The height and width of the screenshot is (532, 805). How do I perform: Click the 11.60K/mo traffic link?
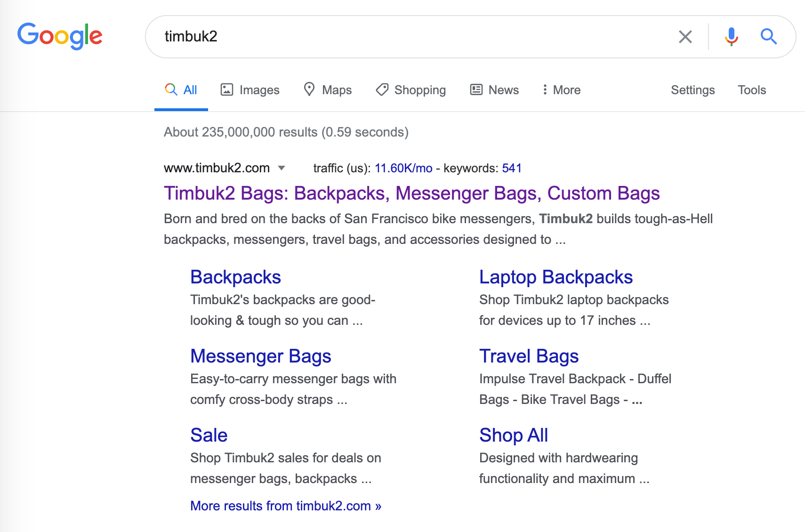tap(403, 168)
